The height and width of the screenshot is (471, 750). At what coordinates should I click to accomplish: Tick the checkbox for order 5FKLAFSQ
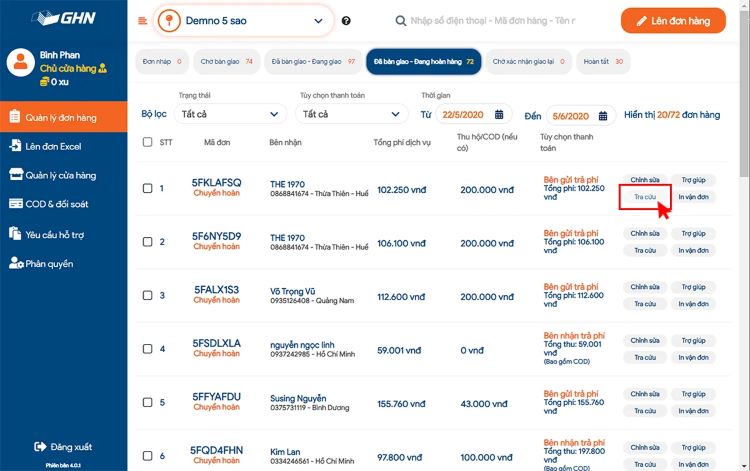coord(147,188)
